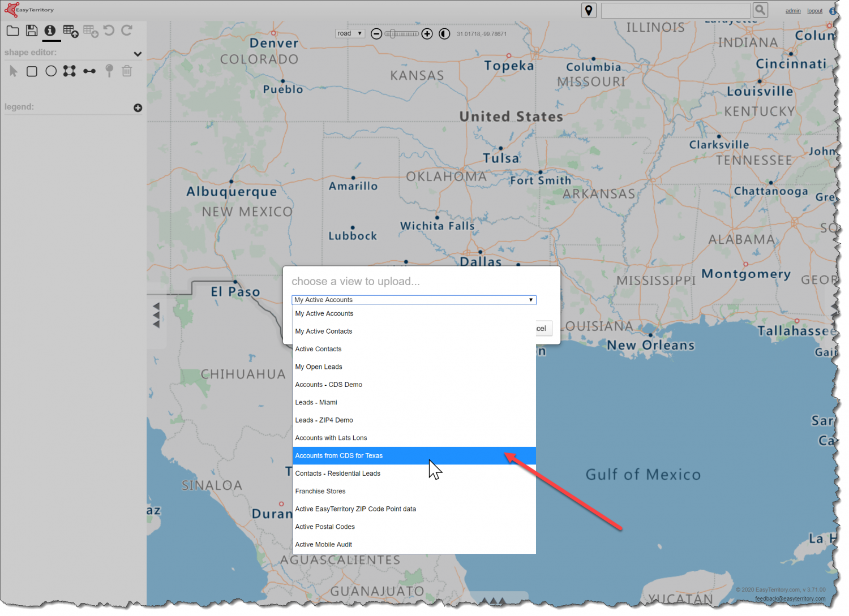
Task: Click the undo arrow icon
Action: [x=109, y=31]
